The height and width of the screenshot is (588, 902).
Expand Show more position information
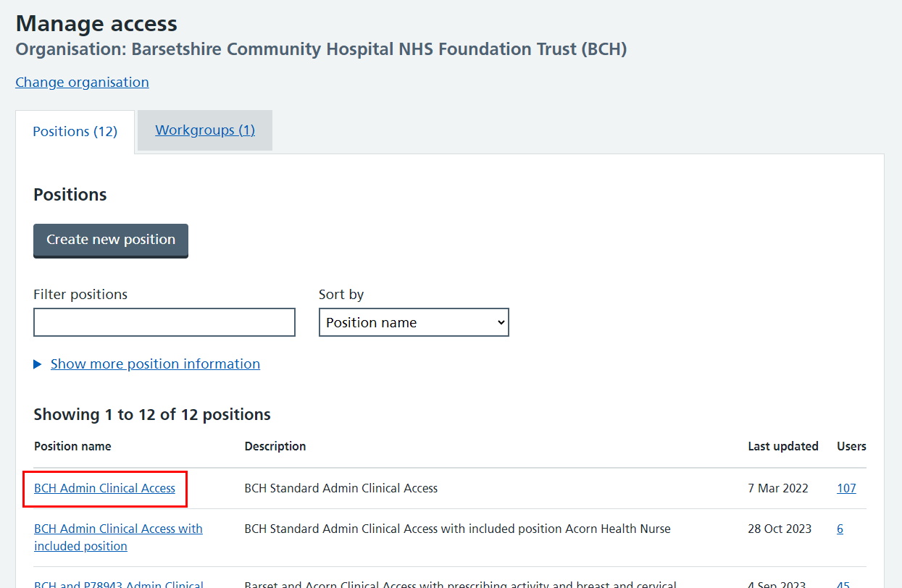click(x=155, y=364)
